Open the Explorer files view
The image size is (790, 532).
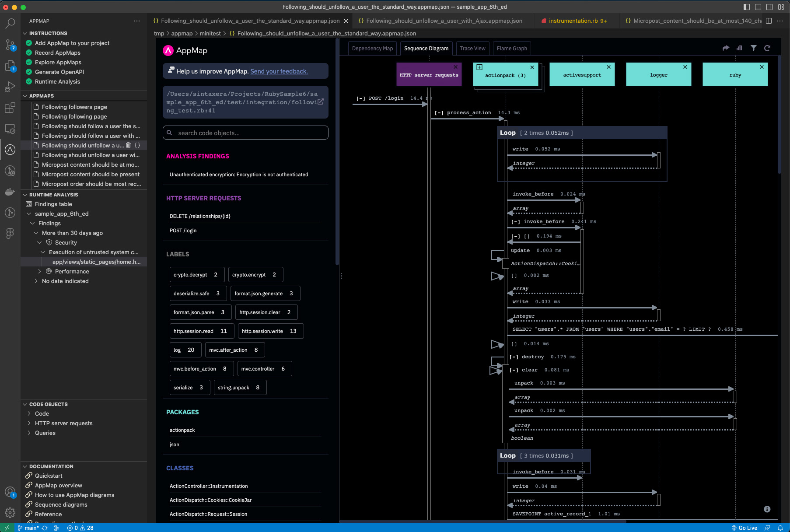point(10,66)
